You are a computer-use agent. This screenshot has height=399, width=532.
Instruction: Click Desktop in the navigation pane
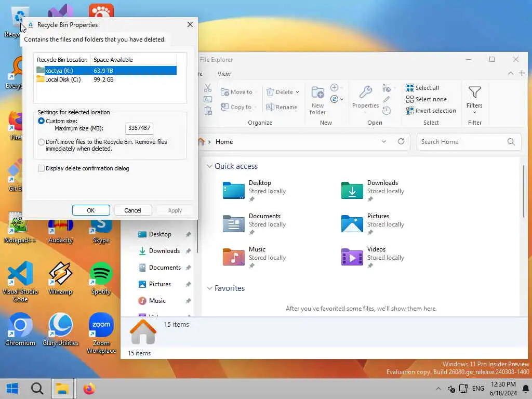coord(160,234)
